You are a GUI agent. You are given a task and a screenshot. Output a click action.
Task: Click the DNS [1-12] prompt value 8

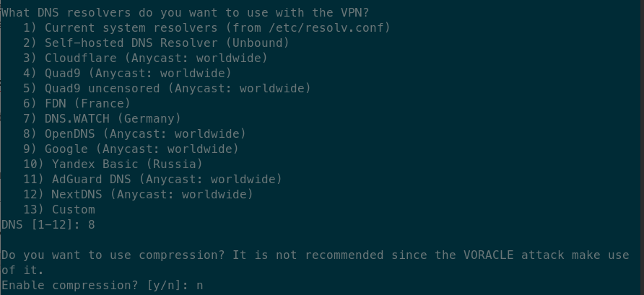(91, 225)
